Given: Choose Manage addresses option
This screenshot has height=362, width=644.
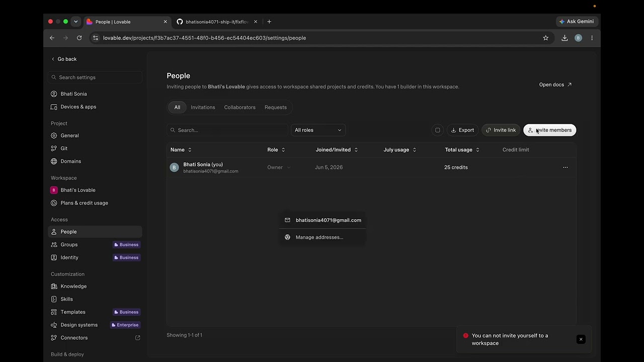Looking at the screenshot, I should tap(323, 237).
